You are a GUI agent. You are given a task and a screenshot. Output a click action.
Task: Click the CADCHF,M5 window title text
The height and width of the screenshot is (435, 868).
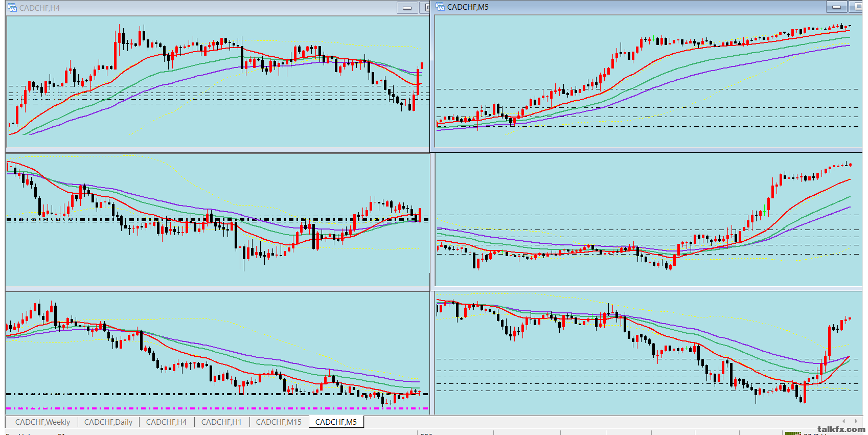coord(468,7)
